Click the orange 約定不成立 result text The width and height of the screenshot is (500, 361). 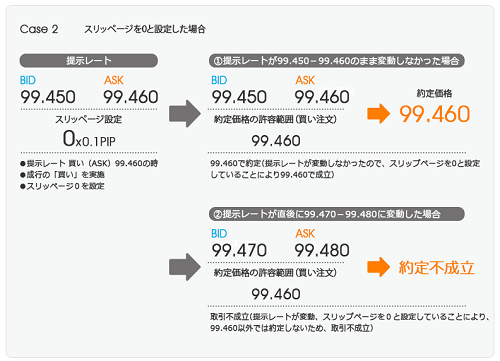[437, 268]
